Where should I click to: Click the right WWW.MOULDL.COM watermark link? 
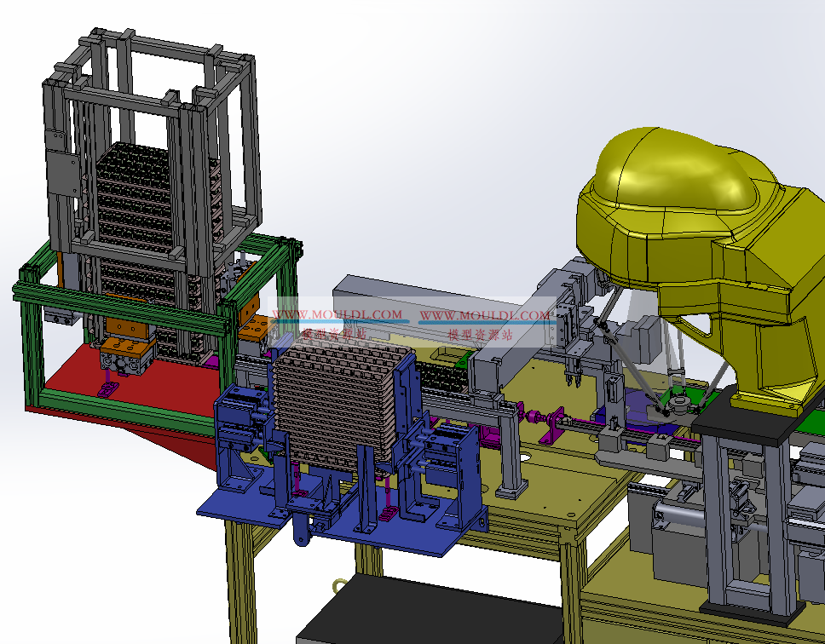click(485, 315)
